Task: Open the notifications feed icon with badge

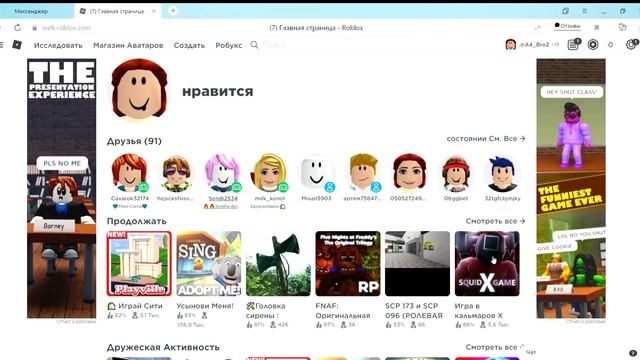Action: click(x=573, y=44)
